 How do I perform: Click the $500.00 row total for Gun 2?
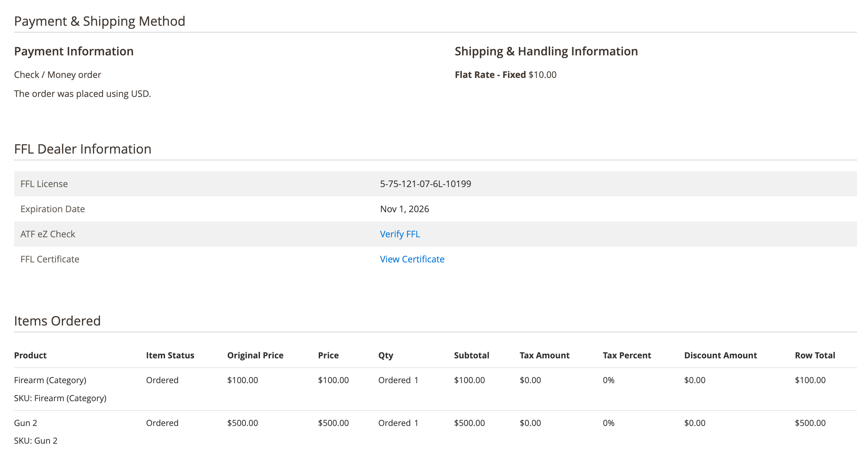pyautogui.click(x=810, y=423)
